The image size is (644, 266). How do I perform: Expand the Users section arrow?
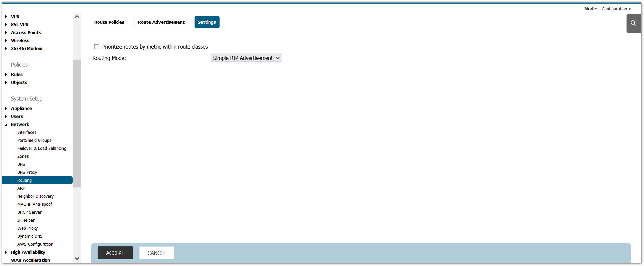point(6,117)
